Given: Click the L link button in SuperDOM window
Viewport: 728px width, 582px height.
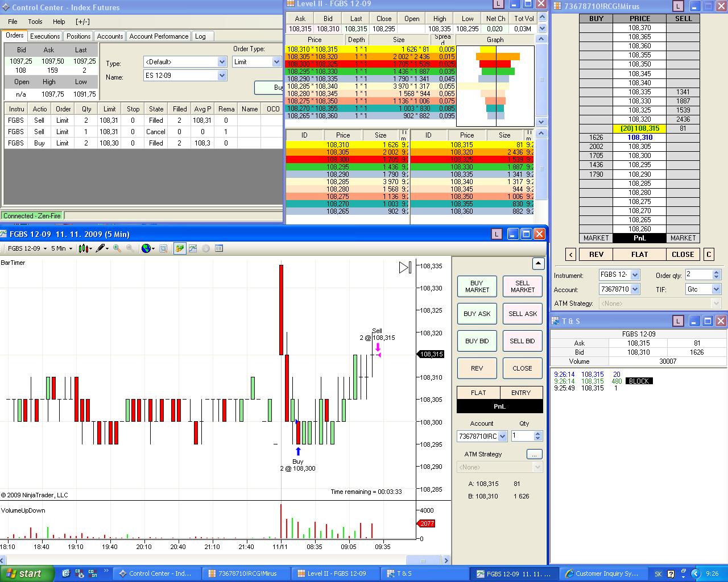Looking at the screenshot, I should pos(678,6).
